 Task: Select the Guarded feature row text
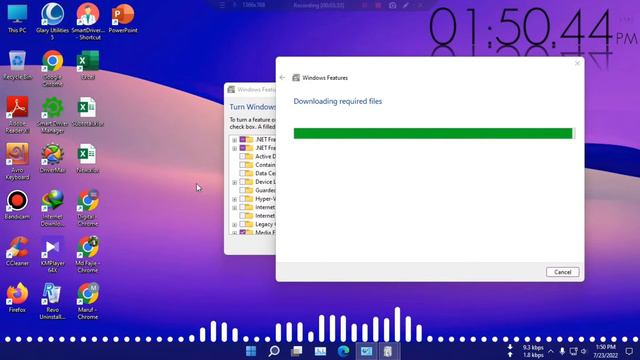pos(265,190)
